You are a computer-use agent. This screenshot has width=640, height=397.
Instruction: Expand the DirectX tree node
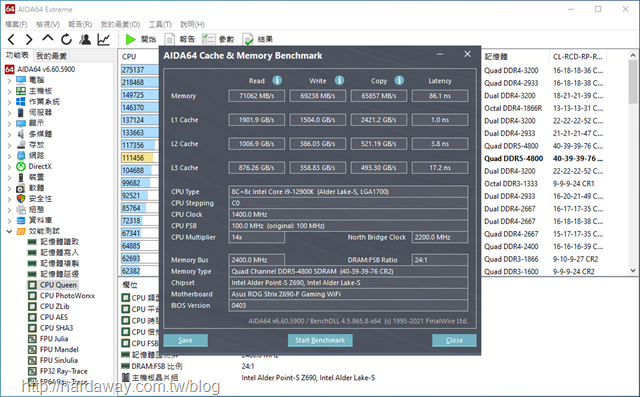click(9, 166)
